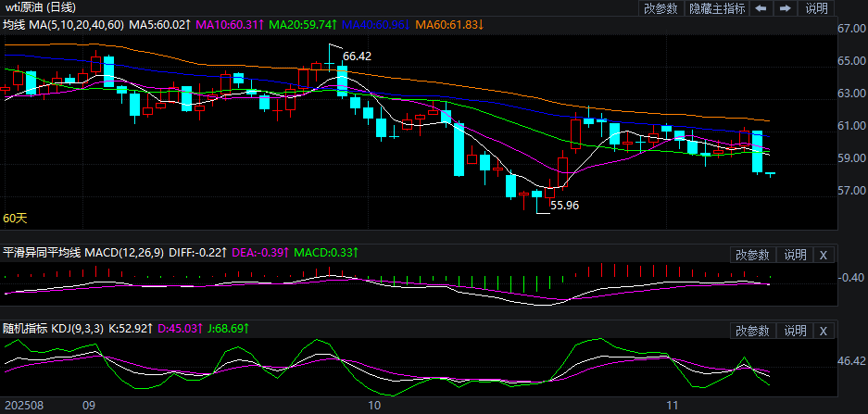Image resolution: width=868 pixels, height=414 pixels.
Task: Click the 60天 period label
Action: point(15,218)
